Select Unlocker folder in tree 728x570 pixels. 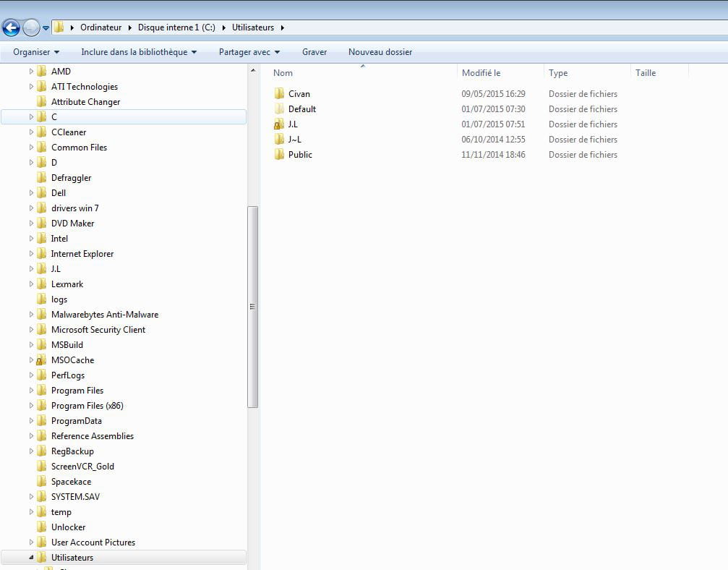click(68, 527)
